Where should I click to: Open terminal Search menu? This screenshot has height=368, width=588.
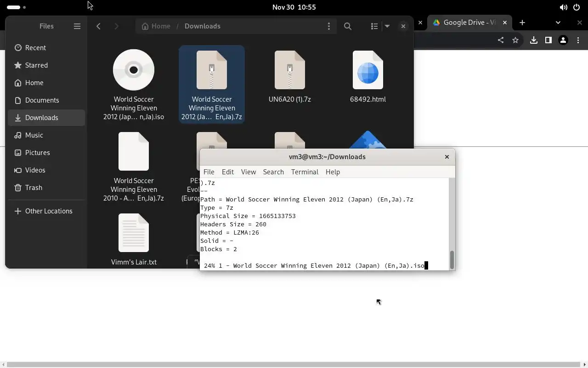click(273, 172)
